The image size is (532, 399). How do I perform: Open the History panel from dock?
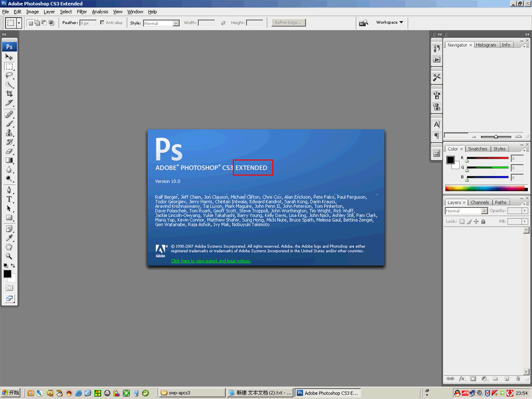tap(436, 48)
